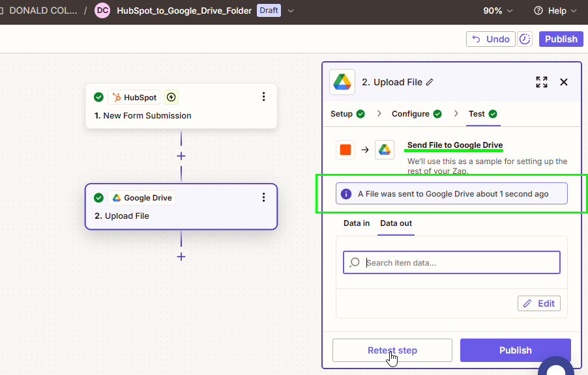588x375 pixels.
Task: Switch to the Configure tab
Action: 417,114
